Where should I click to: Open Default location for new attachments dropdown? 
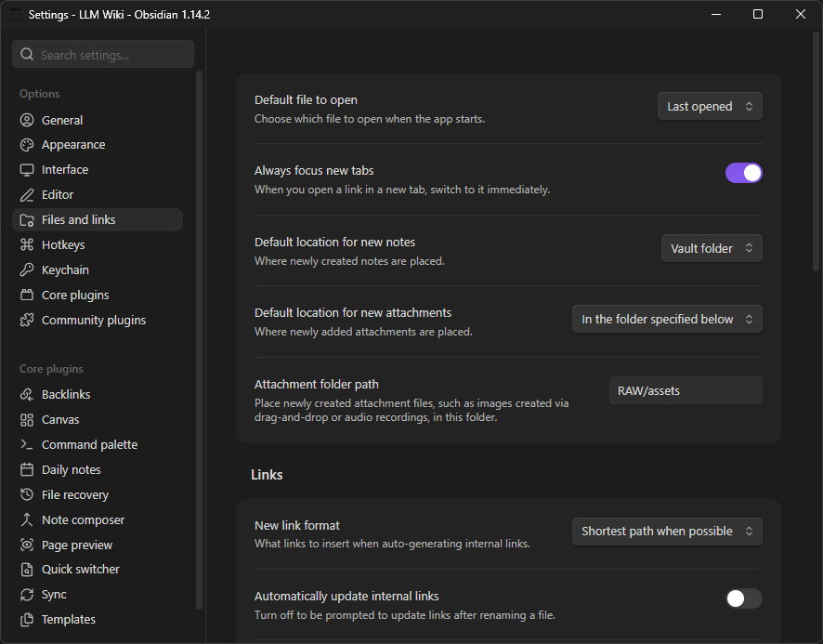[667, 320]
